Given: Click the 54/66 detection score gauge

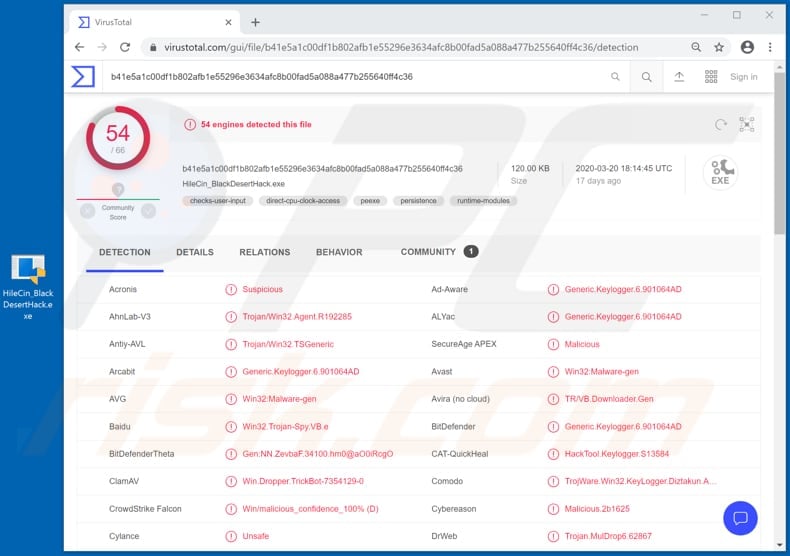Looking at the screenshot, I should click(118, 137).
